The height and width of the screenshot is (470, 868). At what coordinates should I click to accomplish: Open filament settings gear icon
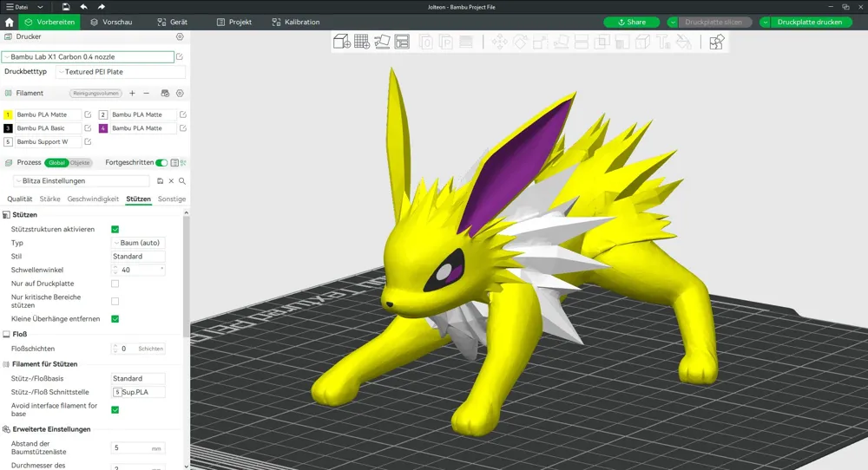pos(180,94)
